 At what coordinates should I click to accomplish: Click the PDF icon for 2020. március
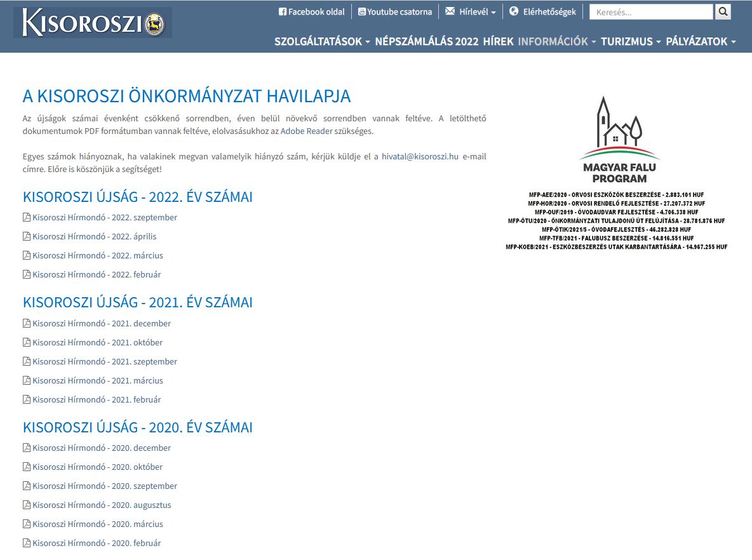[x=27, y=524]
